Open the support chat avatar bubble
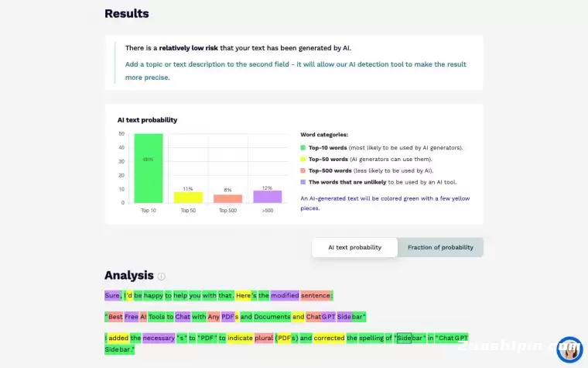This screenshot has height=368, width=588. [569, 349]
